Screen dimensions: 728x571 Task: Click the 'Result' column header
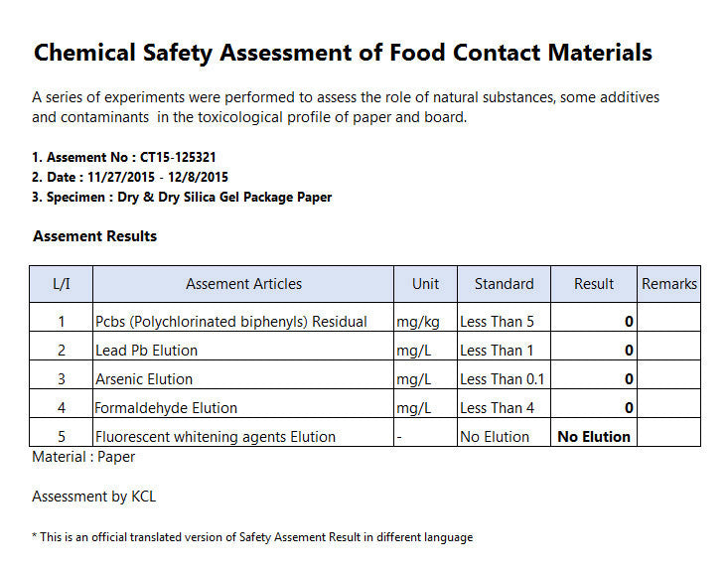point(594,284)
